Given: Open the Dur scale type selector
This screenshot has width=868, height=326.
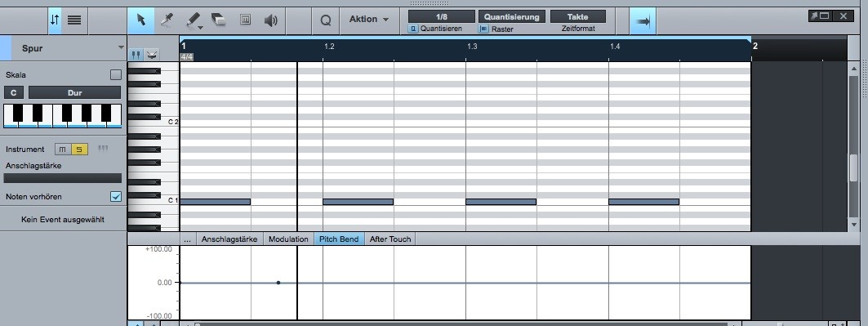Looking at the screenshot, I should point(75,93).
